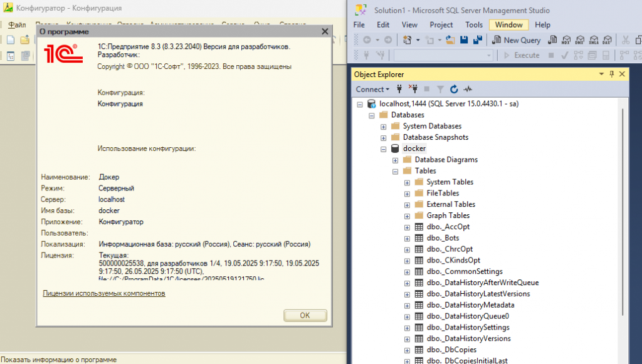
Task: Click the Filter funnel icon in Object Explorer
Action: tap(440, 89)
